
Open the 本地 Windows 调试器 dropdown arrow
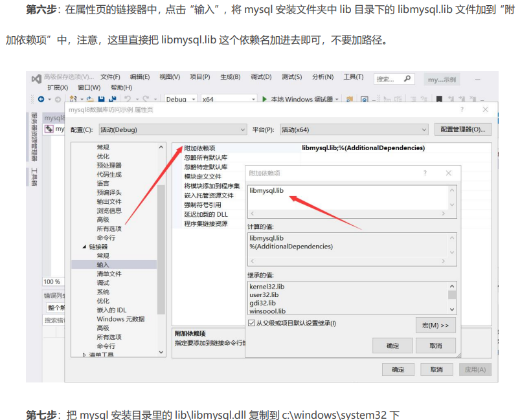pyautogui.click(x=337, y=99)
